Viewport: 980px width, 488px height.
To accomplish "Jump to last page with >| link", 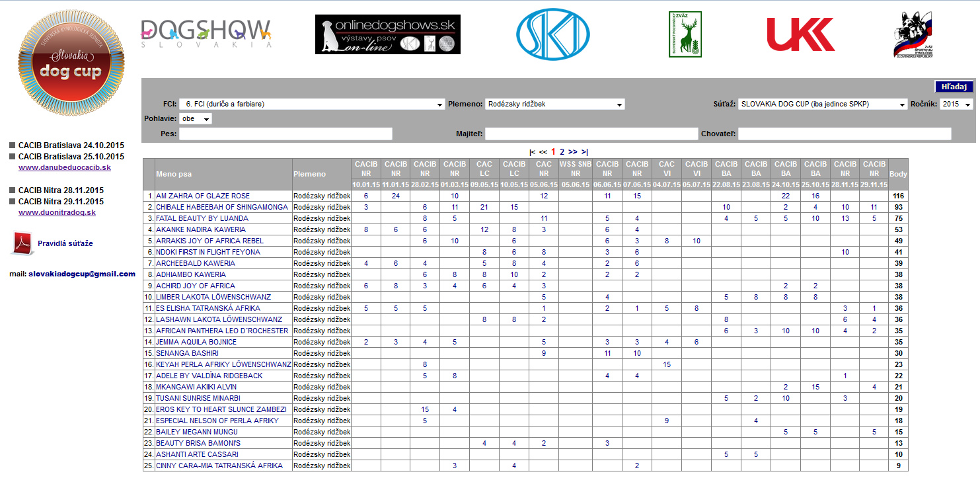I will (x=585, y=151).
